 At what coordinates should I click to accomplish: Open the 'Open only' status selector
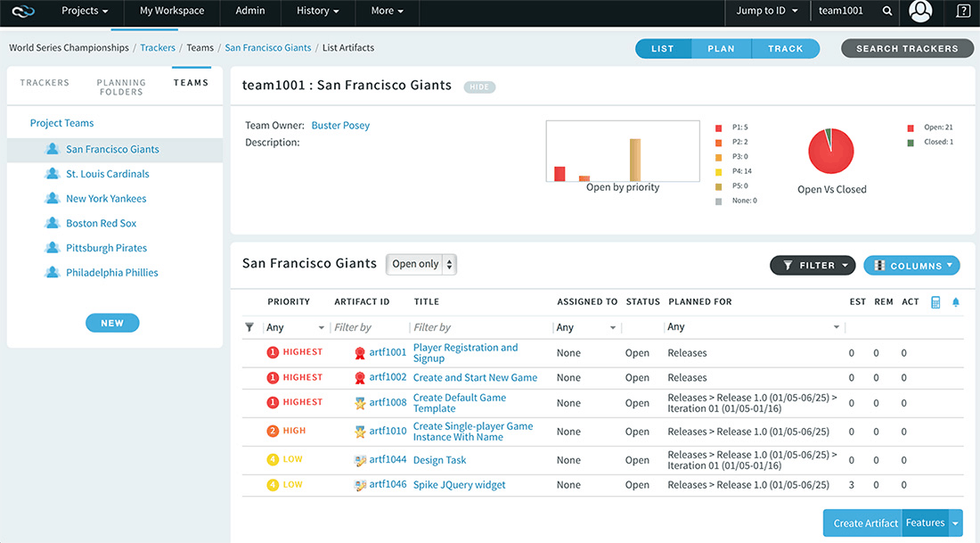[x=421, y=264]
